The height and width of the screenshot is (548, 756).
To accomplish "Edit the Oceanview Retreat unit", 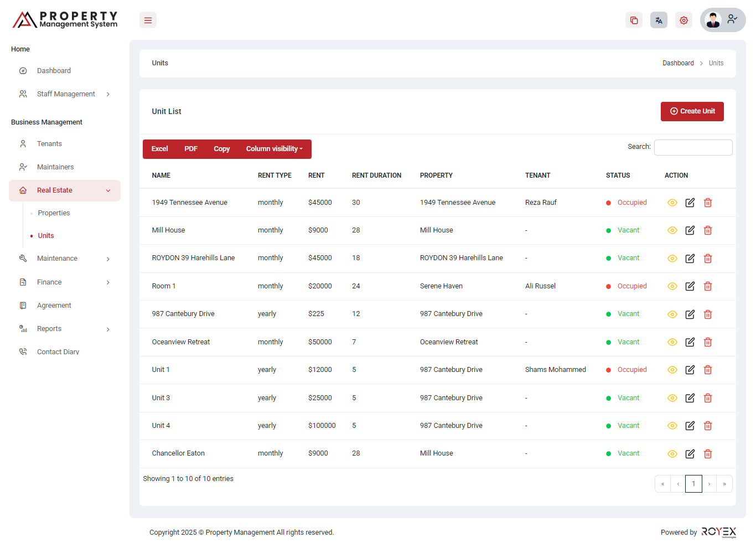I will click(x=690, y=342).
